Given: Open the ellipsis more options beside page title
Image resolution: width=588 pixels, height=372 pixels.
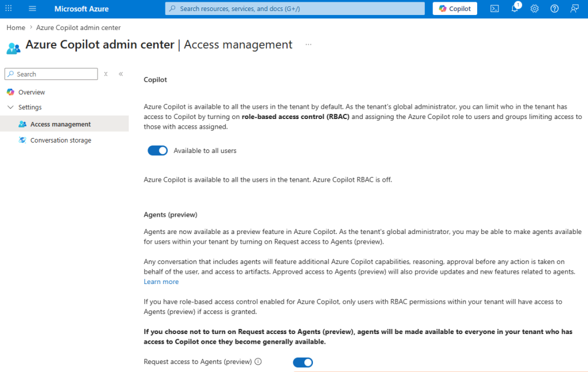Looking at the screenshot, I should coord(308,45).
